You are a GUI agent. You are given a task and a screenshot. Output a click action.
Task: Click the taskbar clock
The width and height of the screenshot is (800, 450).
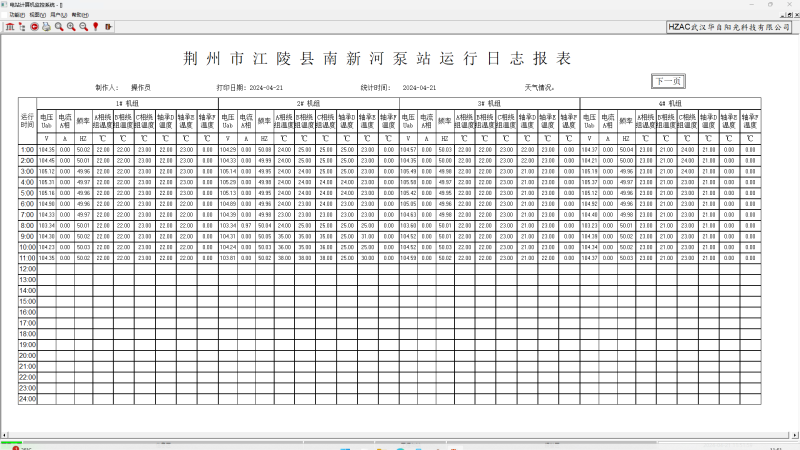(776, 448)
